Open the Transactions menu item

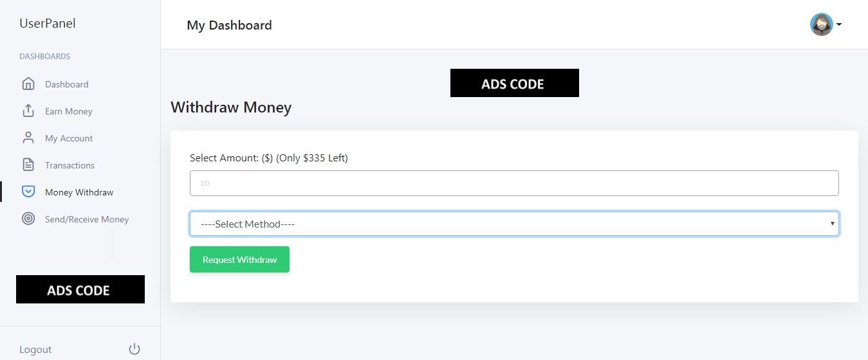pos(69,165)
